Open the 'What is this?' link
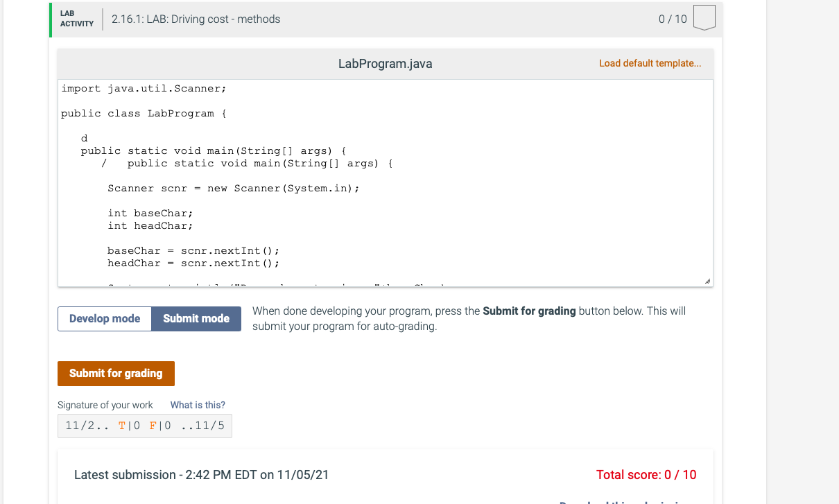This screenshot has height=504, width=839. pyautogui.click(x=198, y=405)
